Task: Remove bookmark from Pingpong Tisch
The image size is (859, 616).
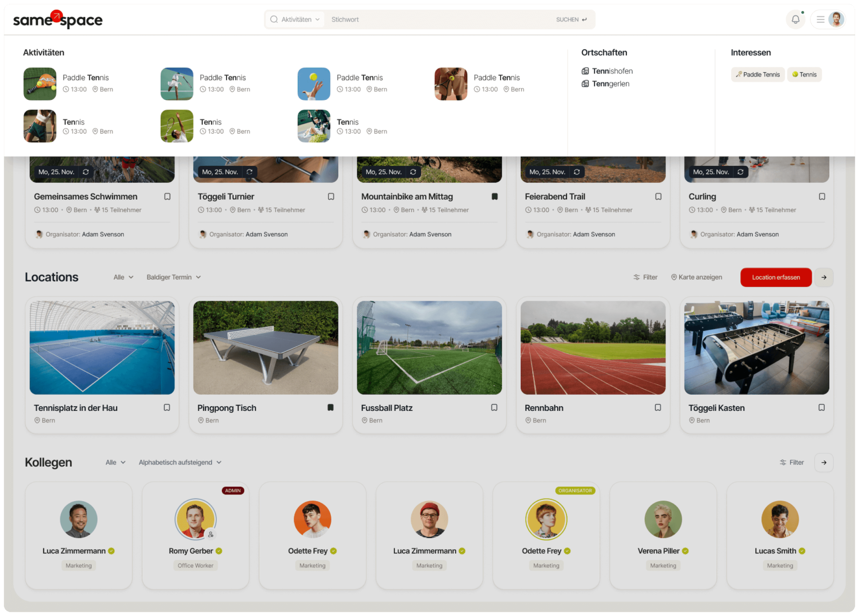Action: 330,407
